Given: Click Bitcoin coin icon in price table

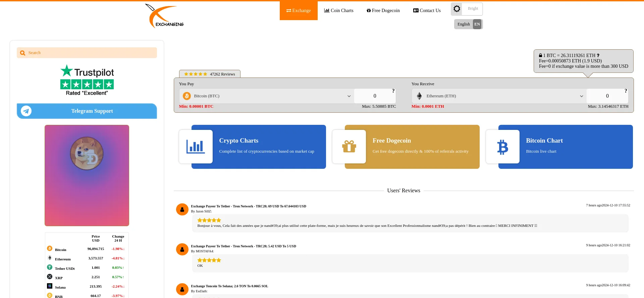Looking at the screenshot, I should tap(50, 248).
